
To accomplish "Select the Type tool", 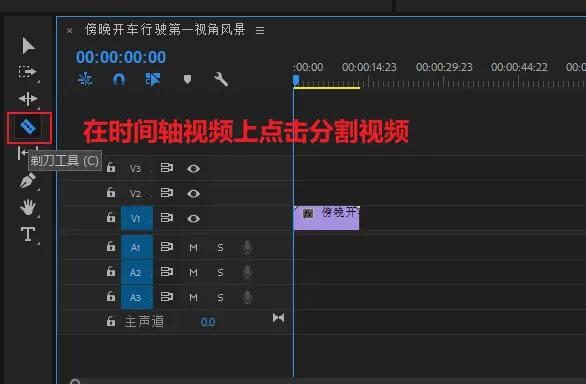I will 28,234.
